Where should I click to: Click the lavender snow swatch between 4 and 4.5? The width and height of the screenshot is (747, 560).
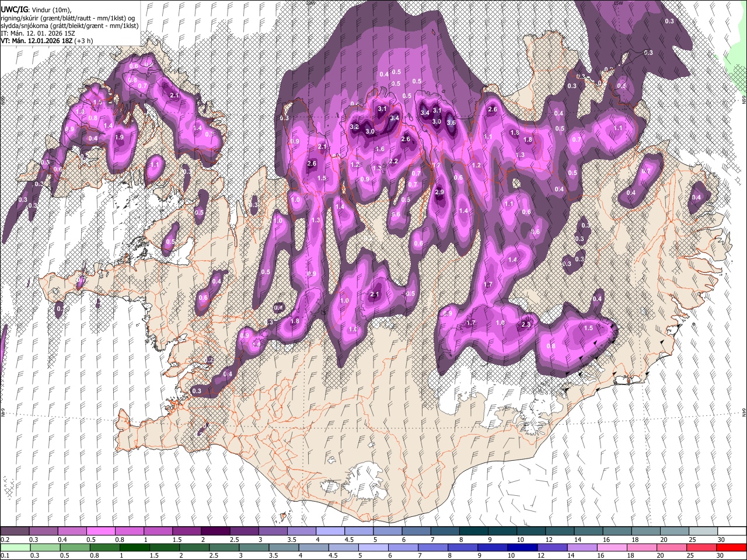tap(330, 531)
